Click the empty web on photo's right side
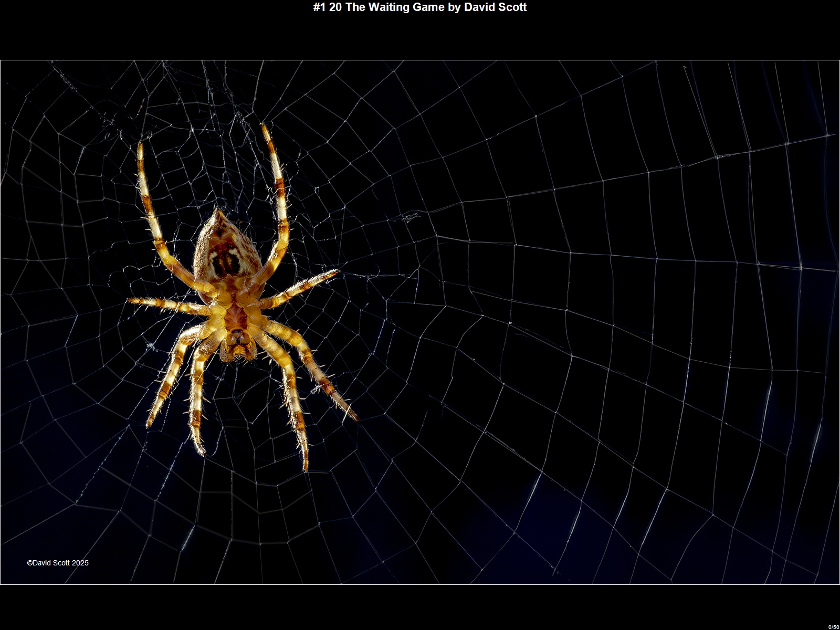This screenshot has width=840, height=630. click(x=630, y=315)
